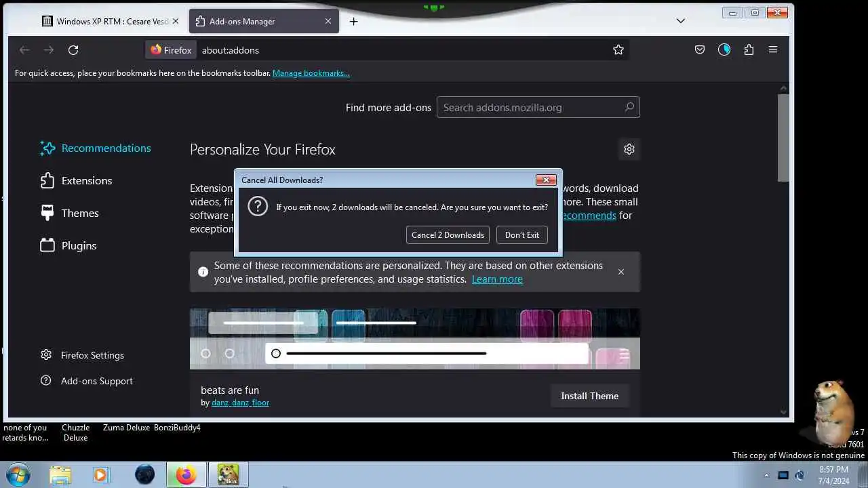Open the clock showing 8:57 PM
Viewport: 868px width, 488px height.
point(833,474)
